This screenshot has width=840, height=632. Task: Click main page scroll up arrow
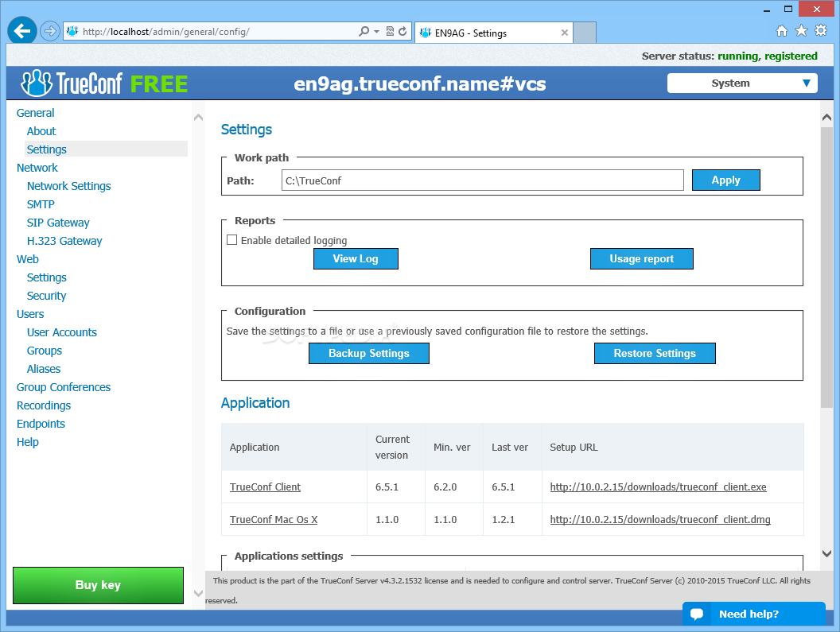point(826,118)
